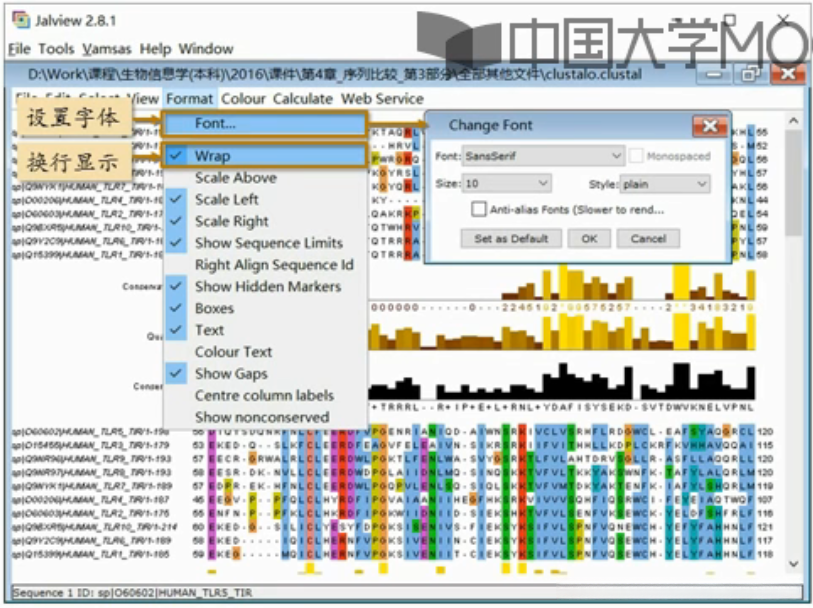Open the Font name dropdown
The width and height of the screenshot is (813, 608).
click(542, 156)
